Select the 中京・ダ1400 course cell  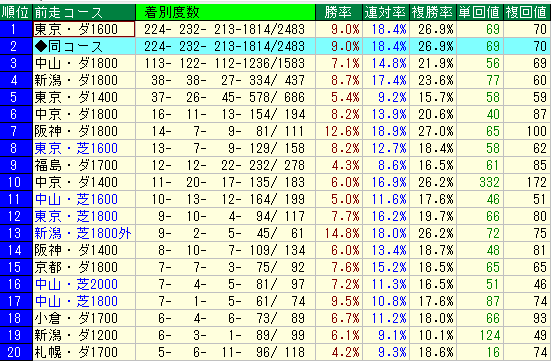(x=84, y=182)
